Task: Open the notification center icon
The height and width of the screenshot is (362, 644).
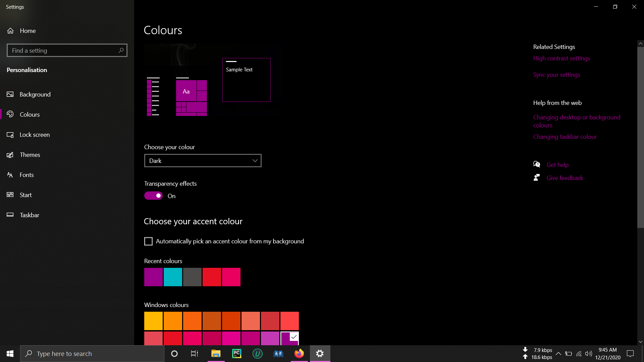Action: (630, 354)
